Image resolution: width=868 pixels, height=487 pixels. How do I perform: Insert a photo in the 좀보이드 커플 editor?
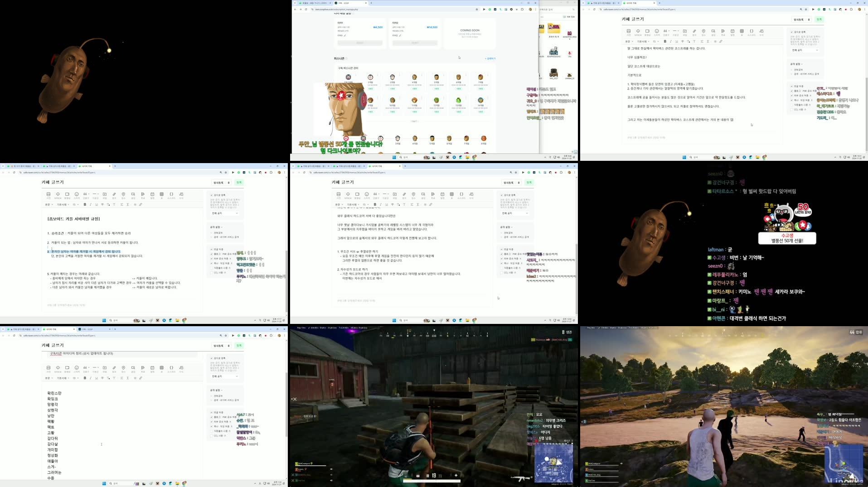coord(48,195)
